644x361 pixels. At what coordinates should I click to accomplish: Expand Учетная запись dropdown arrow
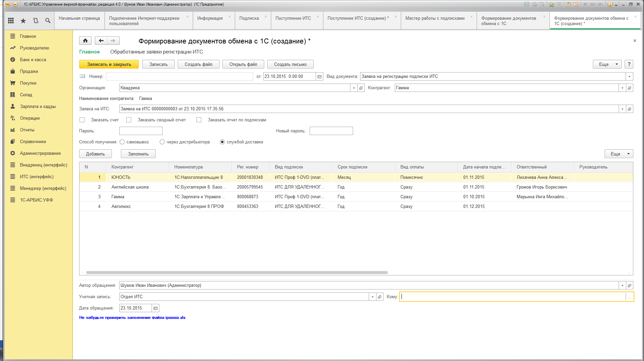point(372,297)
